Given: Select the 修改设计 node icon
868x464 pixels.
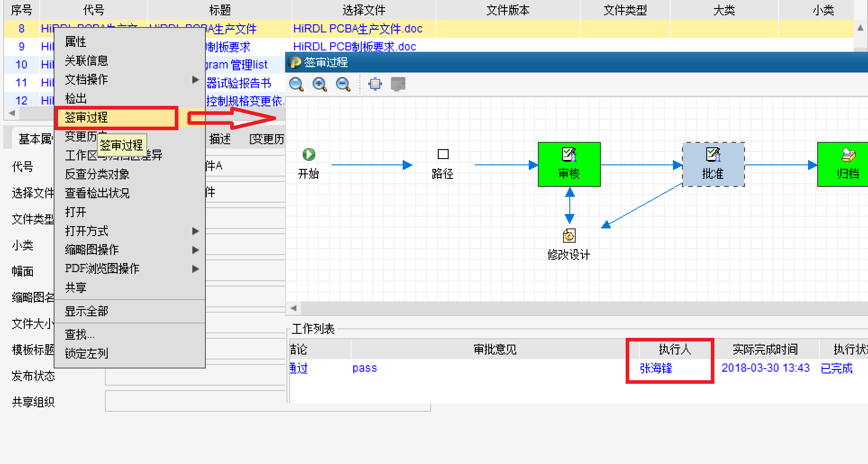Looking at the screenshot, I should 569,236.
